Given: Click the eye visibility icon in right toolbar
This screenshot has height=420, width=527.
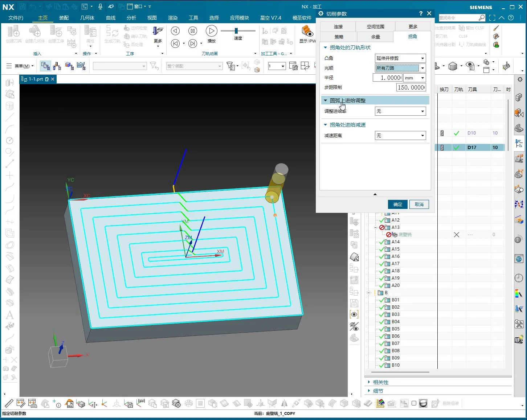Looking at the screenshot, I should [x=354, y=314].
